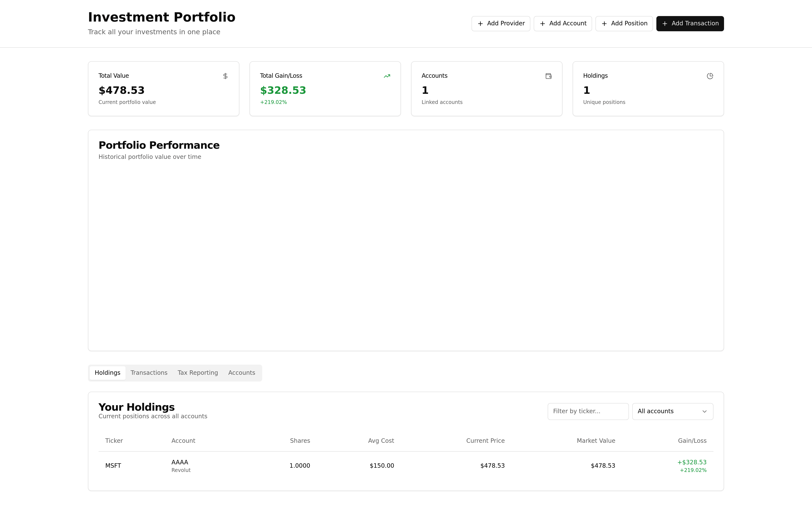The width and height of the screenshot is (812, 507).
Task: Click the pie chart icon on Holdings card
Action: (x=710, y=76)
